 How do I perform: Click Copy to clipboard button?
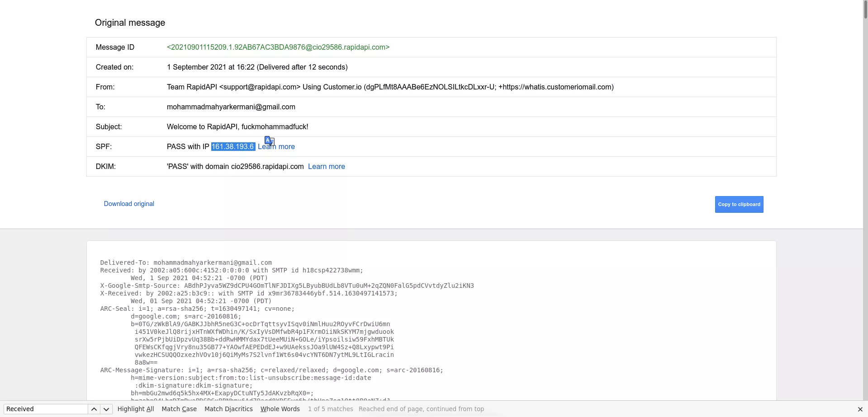pos(739,204)
